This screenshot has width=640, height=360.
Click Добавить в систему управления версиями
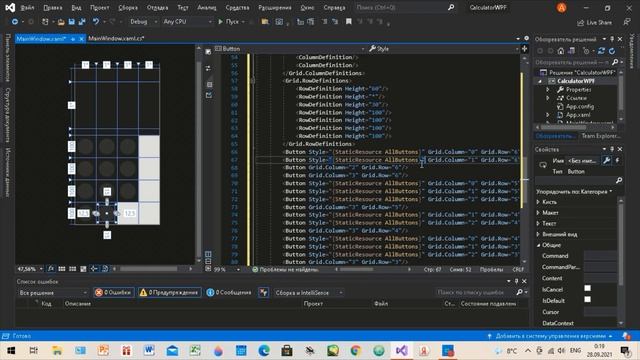pos(550,336)
